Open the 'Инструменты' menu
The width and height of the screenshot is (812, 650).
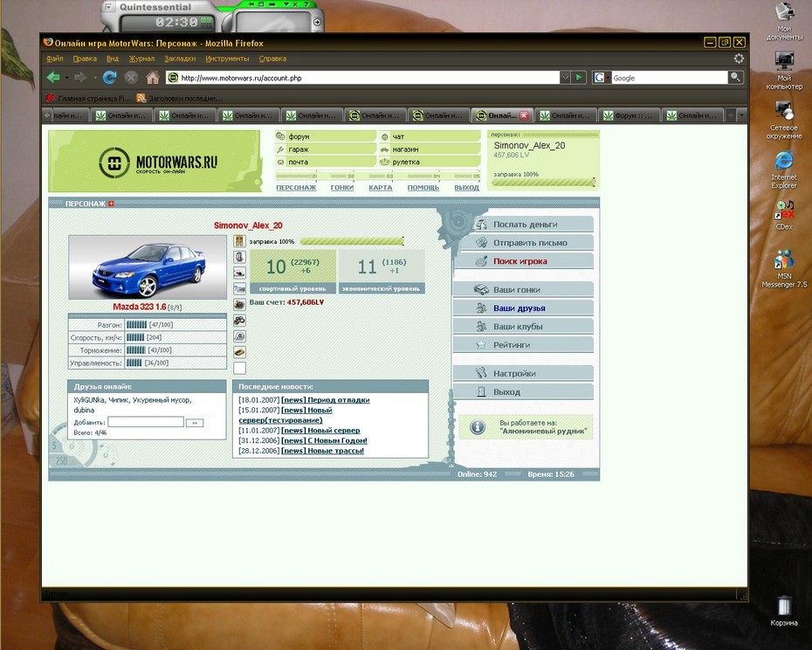pos(227,59)
